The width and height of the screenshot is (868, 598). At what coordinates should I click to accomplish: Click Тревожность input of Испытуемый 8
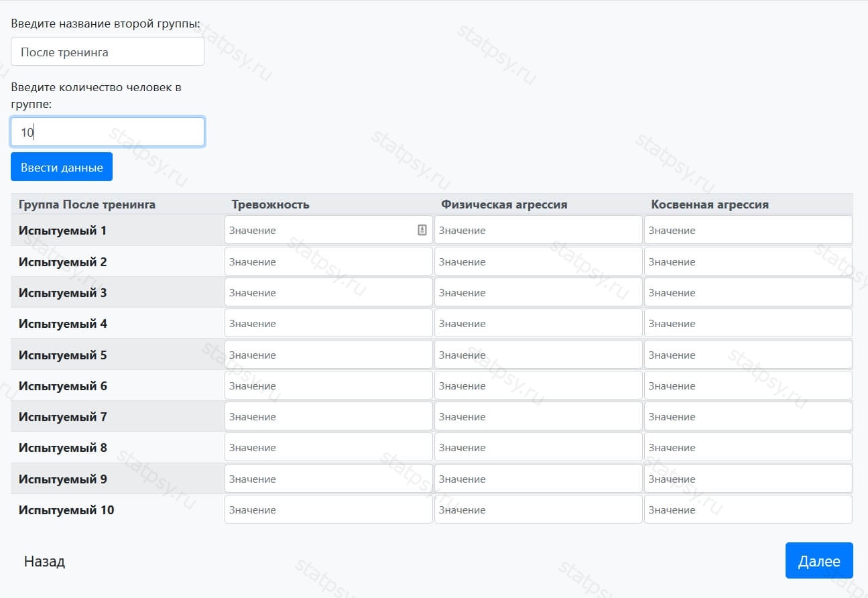point(328,447)
